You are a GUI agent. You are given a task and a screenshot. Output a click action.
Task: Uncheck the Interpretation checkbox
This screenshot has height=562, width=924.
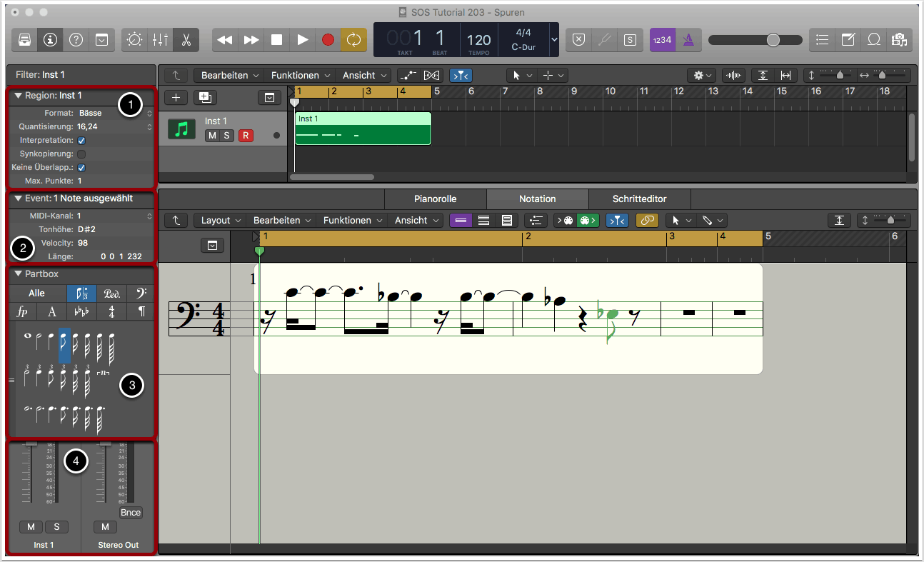tap(81, 141)
